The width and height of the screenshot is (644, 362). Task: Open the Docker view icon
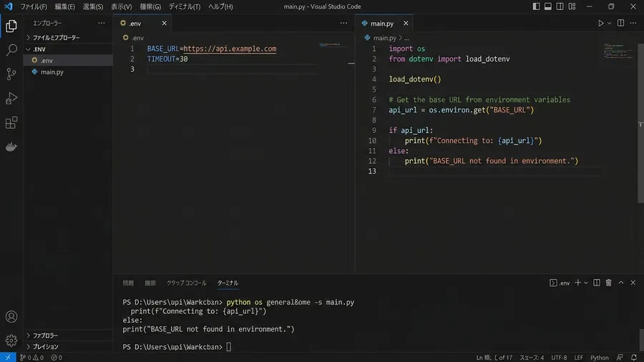pos(11,147)
